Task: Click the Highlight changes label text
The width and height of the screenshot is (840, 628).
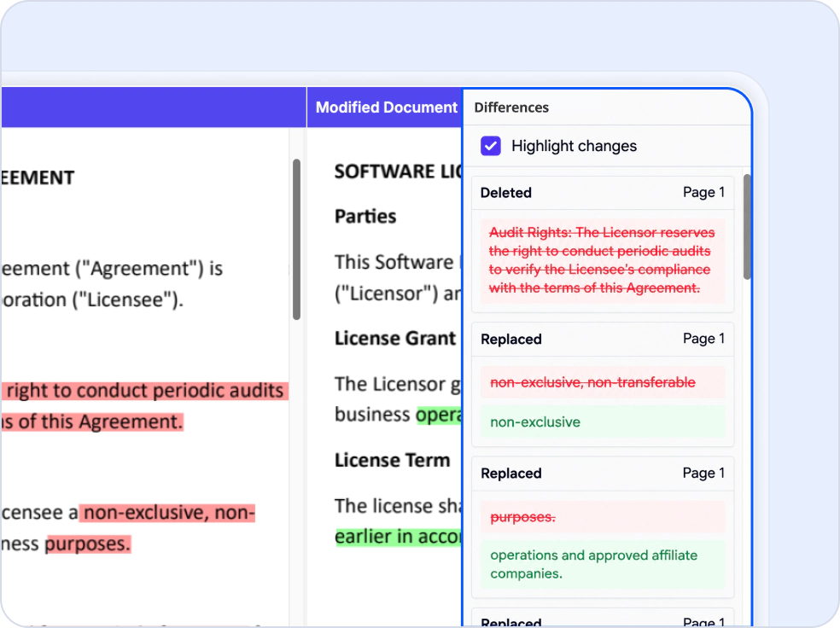Action: click(574, 146)
